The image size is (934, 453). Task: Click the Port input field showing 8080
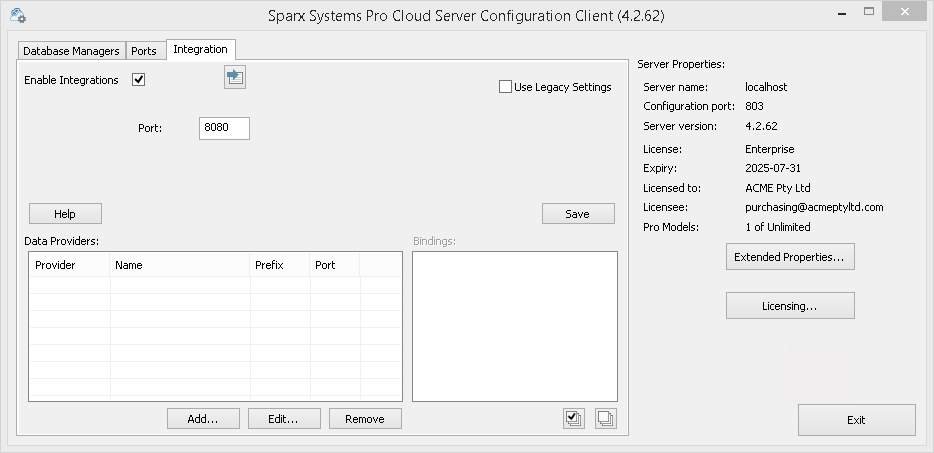[x=224, y=128]
